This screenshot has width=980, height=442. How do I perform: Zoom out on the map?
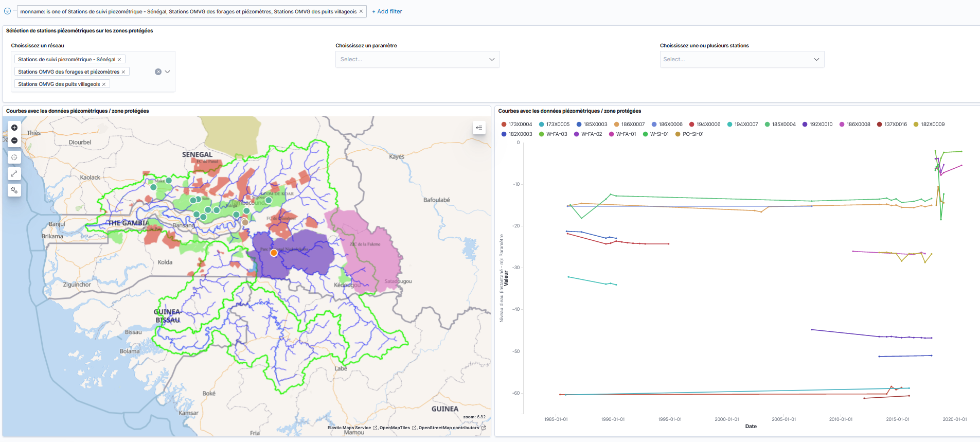click(x=14, y=140)
